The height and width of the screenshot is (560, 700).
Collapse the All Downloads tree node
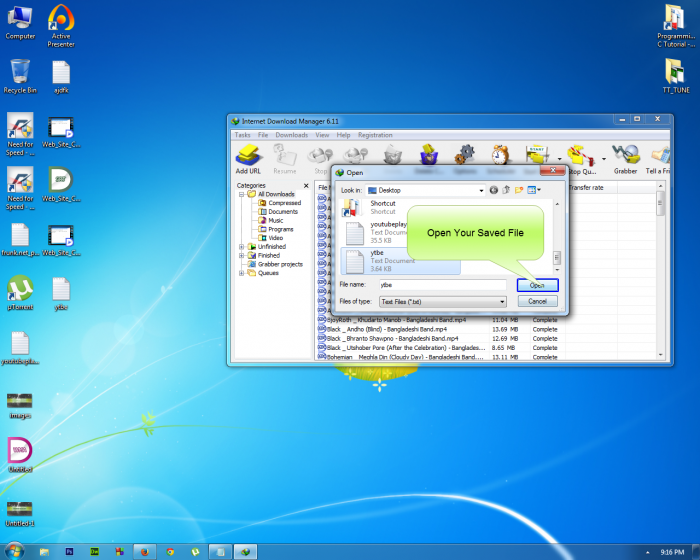(241, 194)
